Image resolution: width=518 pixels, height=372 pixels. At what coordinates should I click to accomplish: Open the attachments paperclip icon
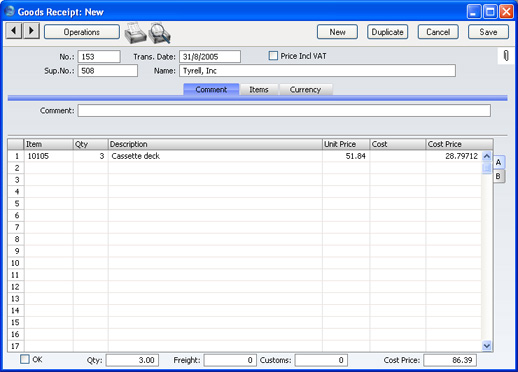coord(506,56)
